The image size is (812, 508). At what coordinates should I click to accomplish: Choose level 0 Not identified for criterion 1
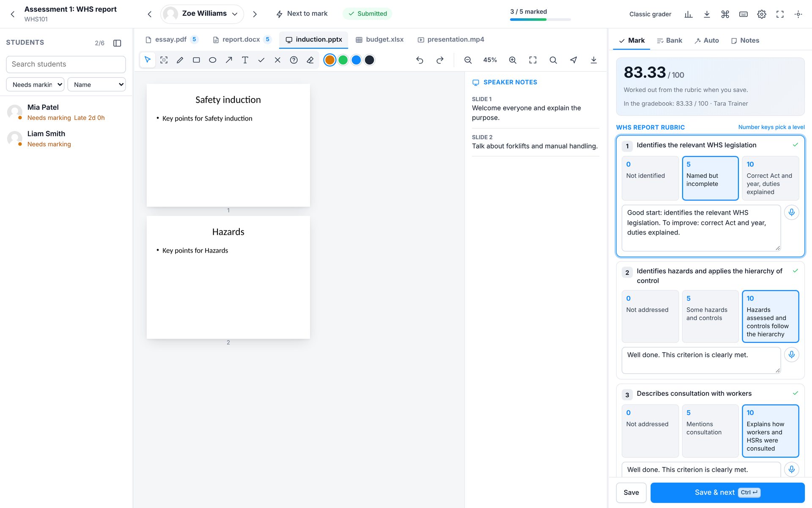pyautogui.click(x=650, y=178)
